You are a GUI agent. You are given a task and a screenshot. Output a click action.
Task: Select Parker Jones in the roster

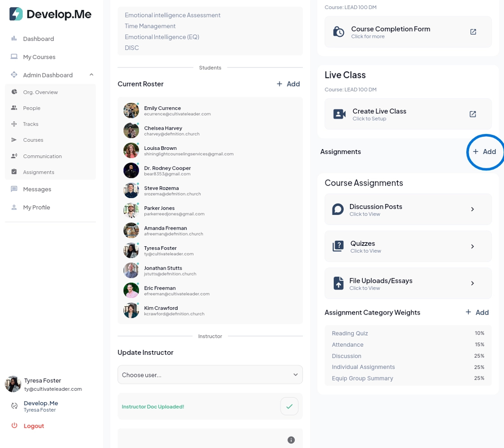[x=210, y=210]
